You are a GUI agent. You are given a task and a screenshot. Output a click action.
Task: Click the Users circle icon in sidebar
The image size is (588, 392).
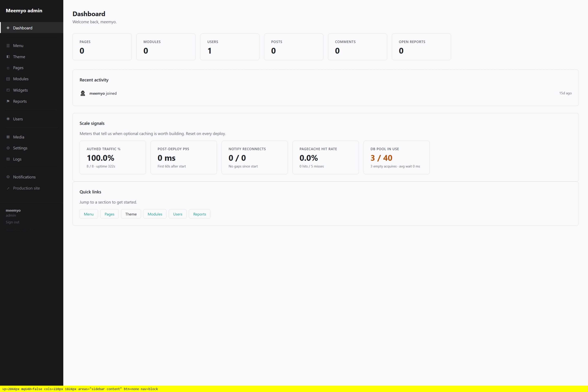click(8, 119)
